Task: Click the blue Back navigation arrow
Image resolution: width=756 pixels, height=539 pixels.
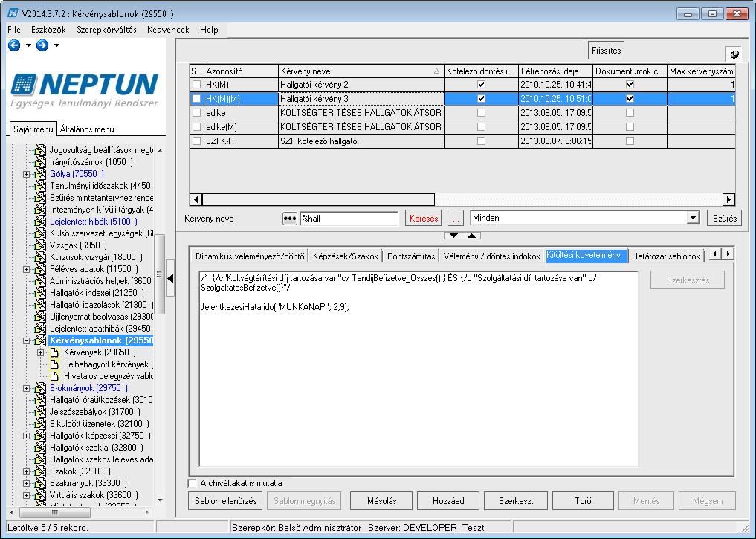Action: tap(14, 45)
